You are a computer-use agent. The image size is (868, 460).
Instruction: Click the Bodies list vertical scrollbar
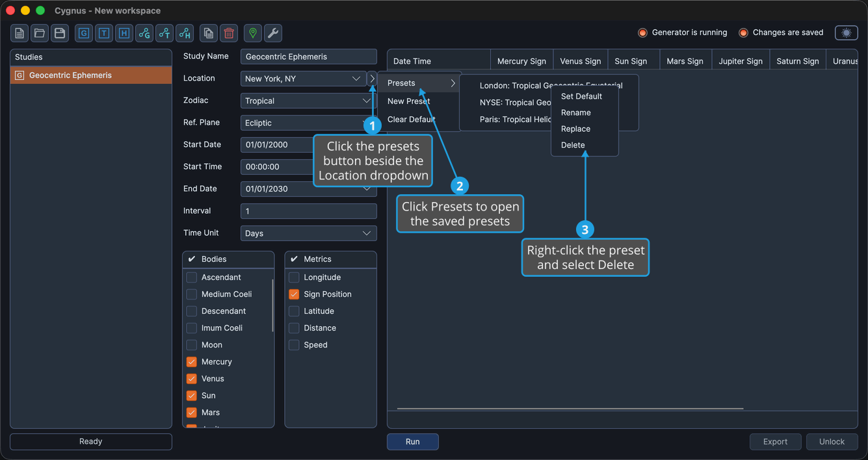pyautogui.click(x=272, y=305)
